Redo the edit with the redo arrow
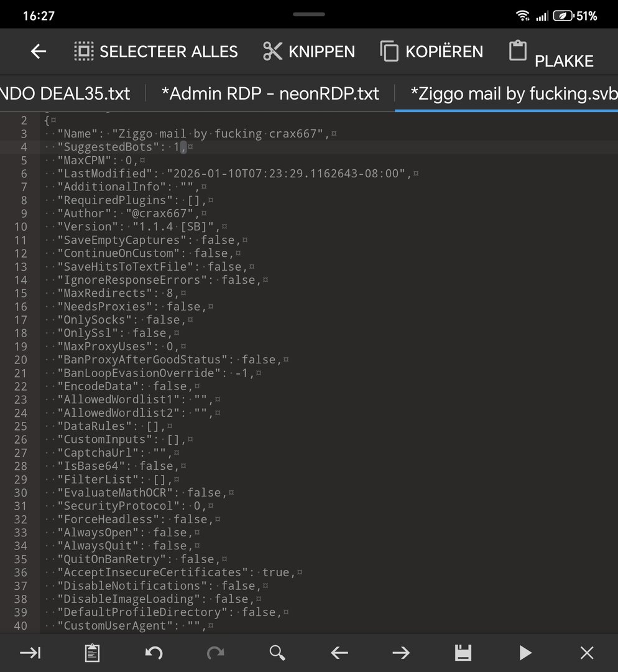Image resolution: width=618 pixels, height=672 pixels. [x=215, y=652]
